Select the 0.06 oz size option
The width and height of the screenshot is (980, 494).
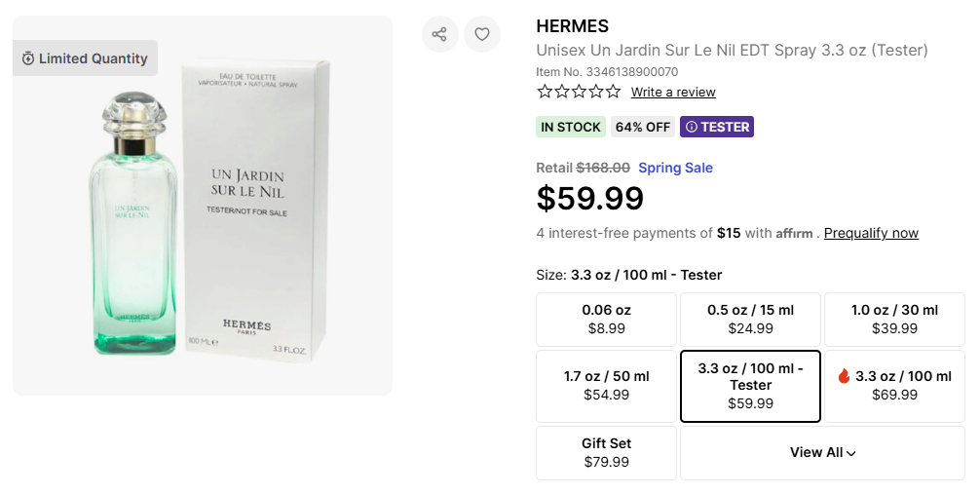(x=606, y=320)
